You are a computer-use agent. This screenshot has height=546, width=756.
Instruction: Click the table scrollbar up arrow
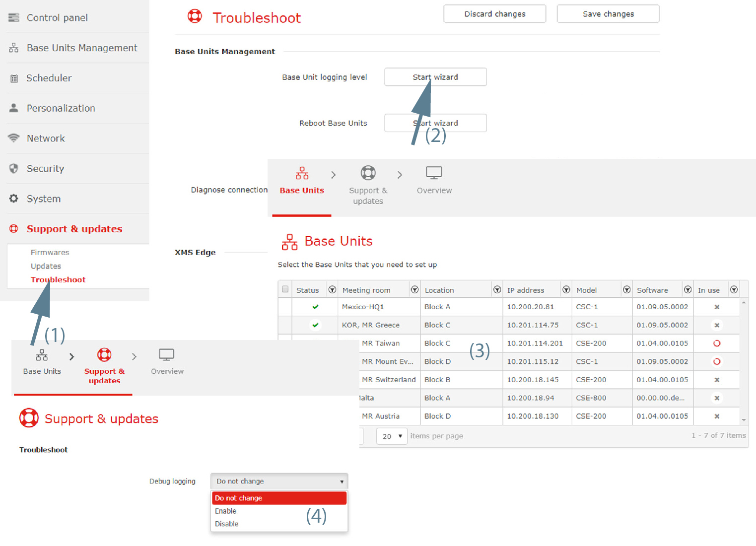coord(744,302)
